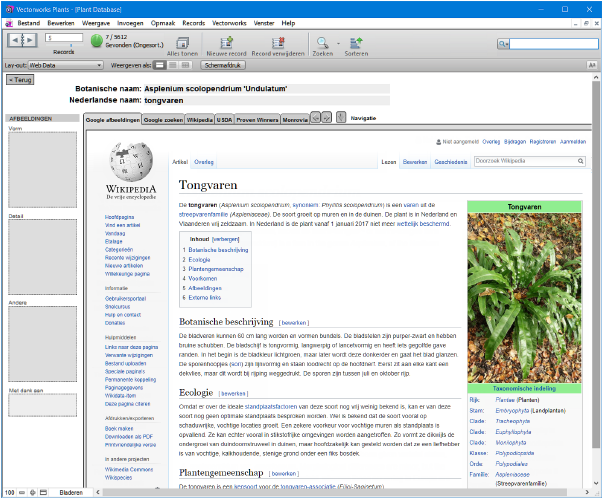Click horizontal scrollbar right arrow

pos(587,492)
